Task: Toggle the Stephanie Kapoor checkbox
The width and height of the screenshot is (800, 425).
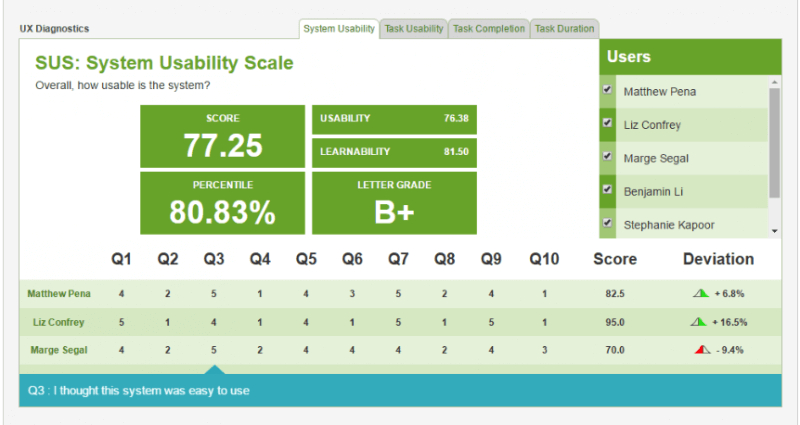Action: tap(607, 222)
